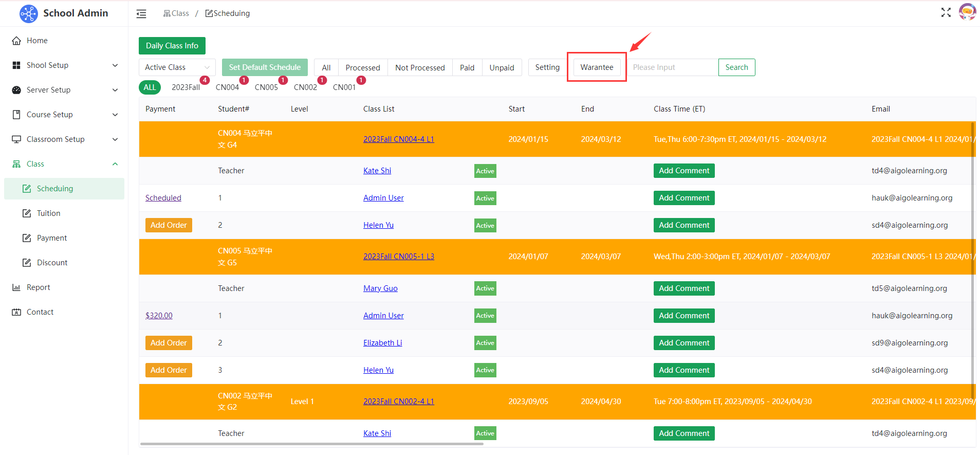This screenshot has width=980, height=455.
Task: Open the Report section in the sidebar
Action: 39,287
